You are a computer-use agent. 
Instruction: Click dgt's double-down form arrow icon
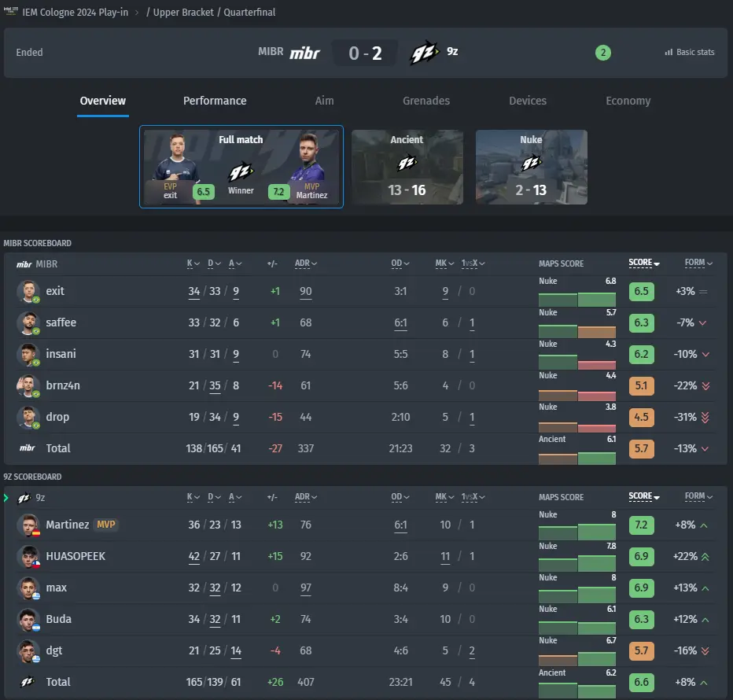coord(705,651)
